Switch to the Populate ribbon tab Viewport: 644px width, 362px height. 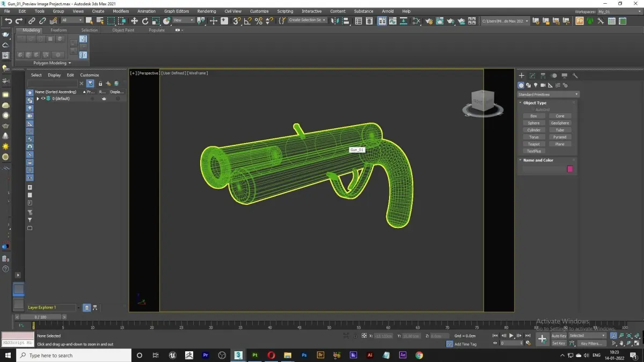(x=157, y=30)
